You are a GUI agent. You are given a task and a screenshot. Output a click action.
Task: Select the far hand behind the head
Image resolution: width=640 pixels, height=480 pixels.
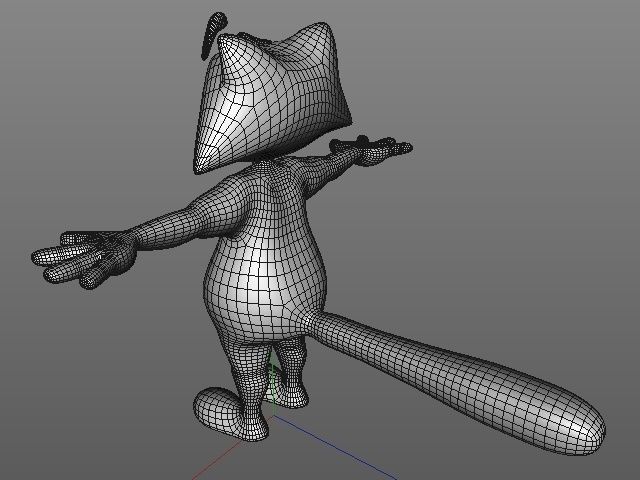pos(371,149)
